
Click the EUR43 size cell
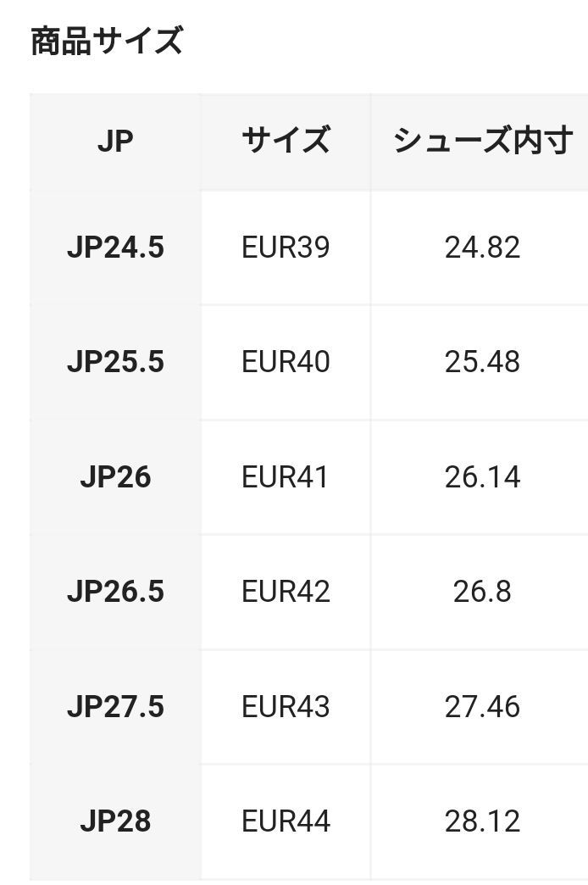pos(286,707)
